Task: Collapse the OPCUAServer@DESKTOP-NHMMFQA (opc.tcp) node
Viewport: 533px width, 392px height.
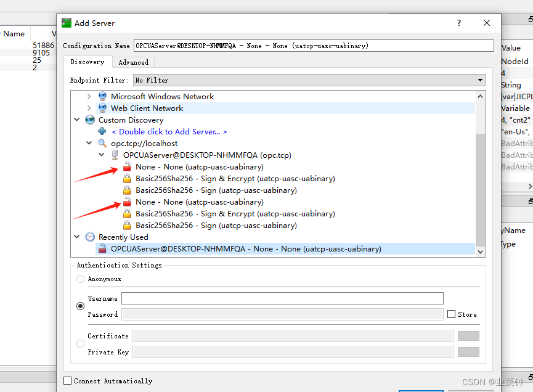Action: click(101, 155)
